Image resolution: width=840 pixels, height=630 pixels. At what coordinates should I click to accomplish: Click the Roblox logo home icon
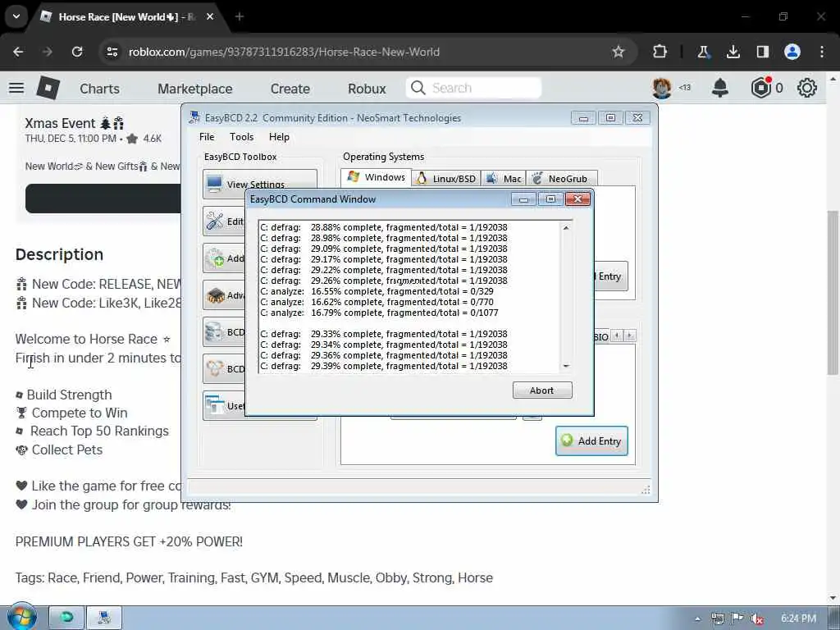pyautogui.click(x=48, y=87)
